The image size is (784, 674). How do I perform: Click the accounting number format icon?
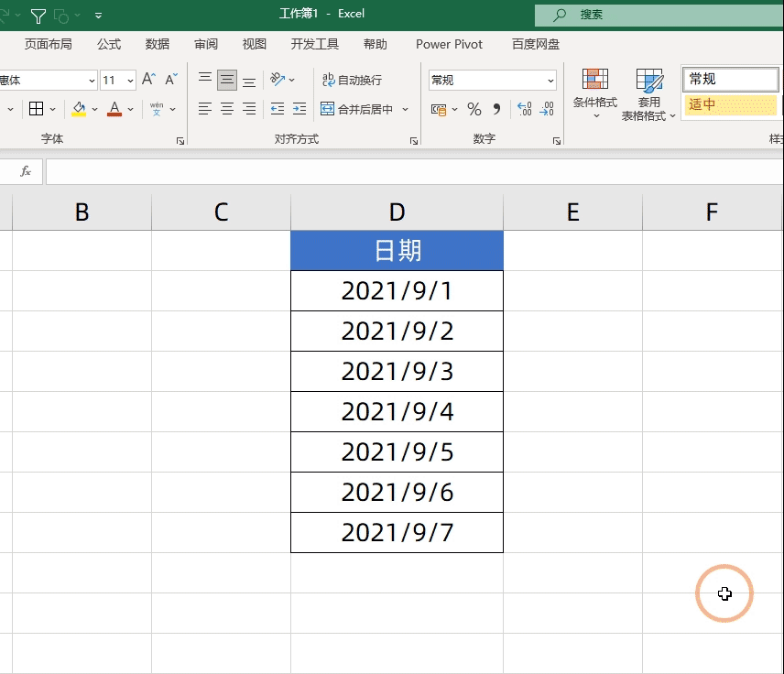439,109
